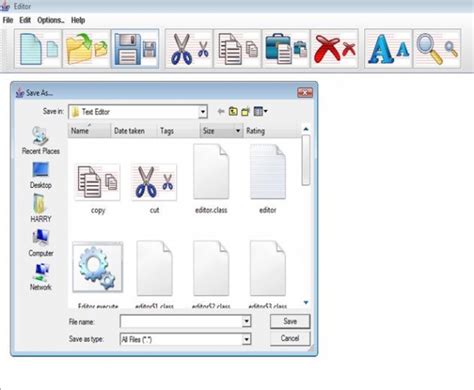
Task: Open the Help menu
Action: pyautogui.click(x=78, y=20)
